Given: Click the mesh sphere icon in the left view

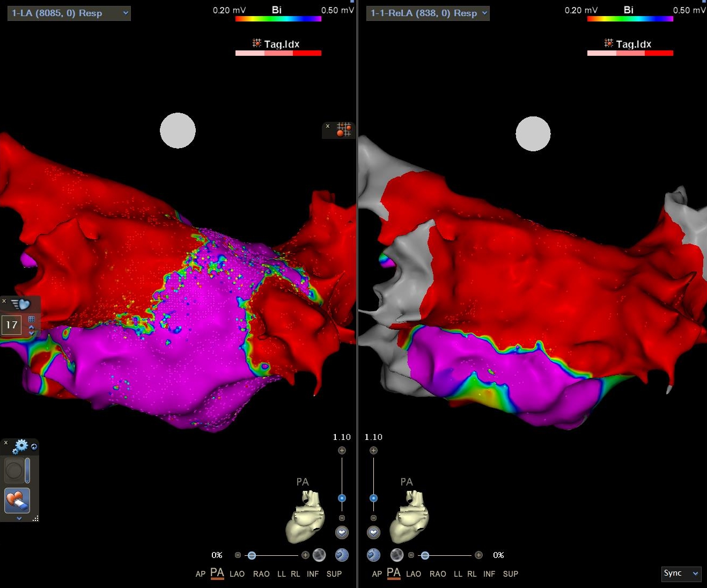Looking at the screenshot, I should [319, 555].
